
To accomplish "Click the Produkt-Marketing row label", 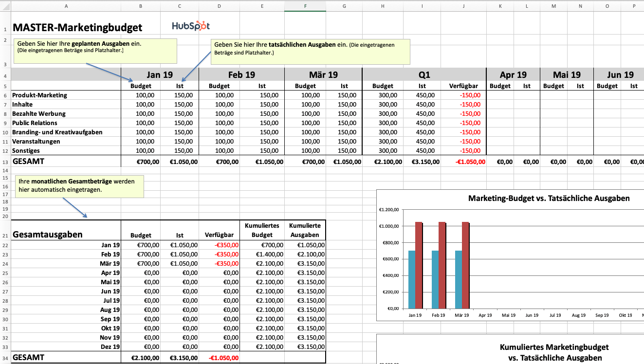I will pyautogui.click(x=39, y=95).
